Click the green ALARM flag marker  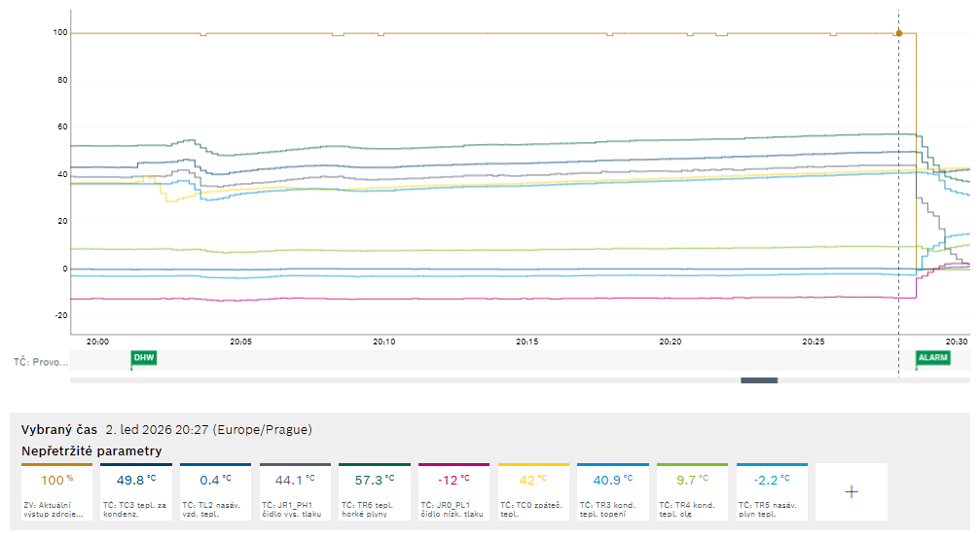pos(931,358)
